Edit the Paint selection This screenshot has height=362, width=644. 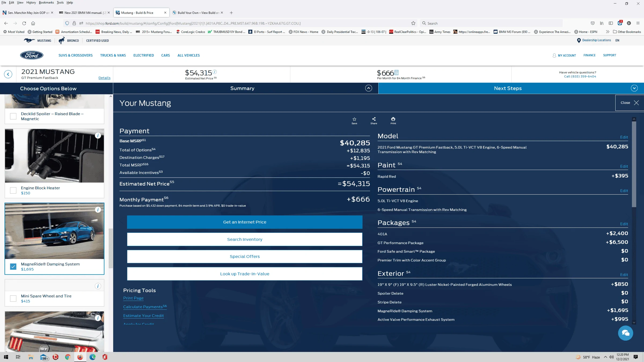(624, 166)
